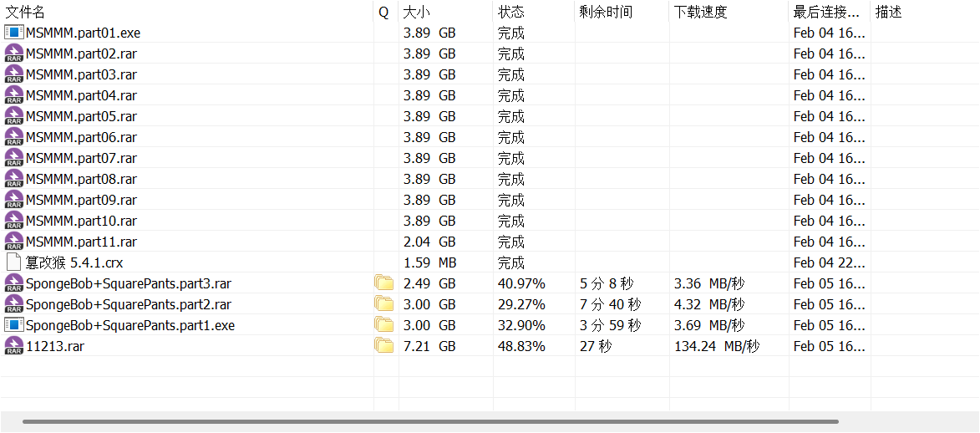980x433 pixels.
Task: Click the RAR icon of MSMMM.part06.rar
Action: click(x=13, y=137)
